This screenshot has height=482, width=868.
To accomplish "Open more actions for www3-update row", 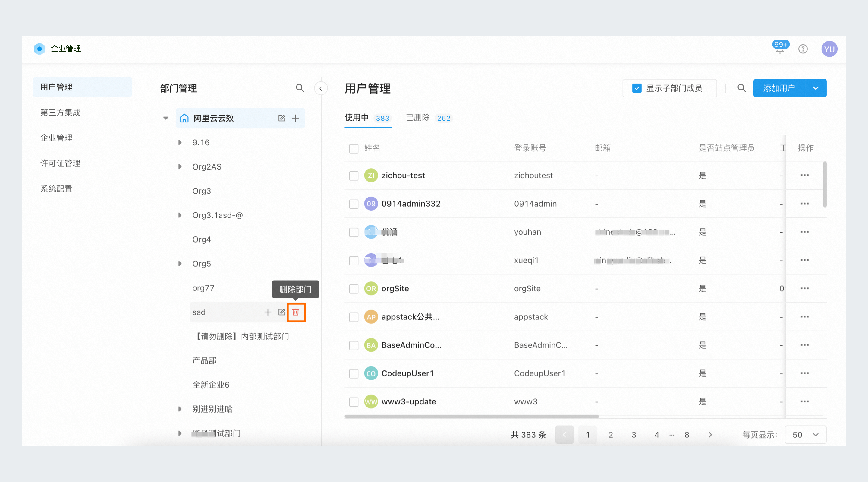I will pos(805,401).
